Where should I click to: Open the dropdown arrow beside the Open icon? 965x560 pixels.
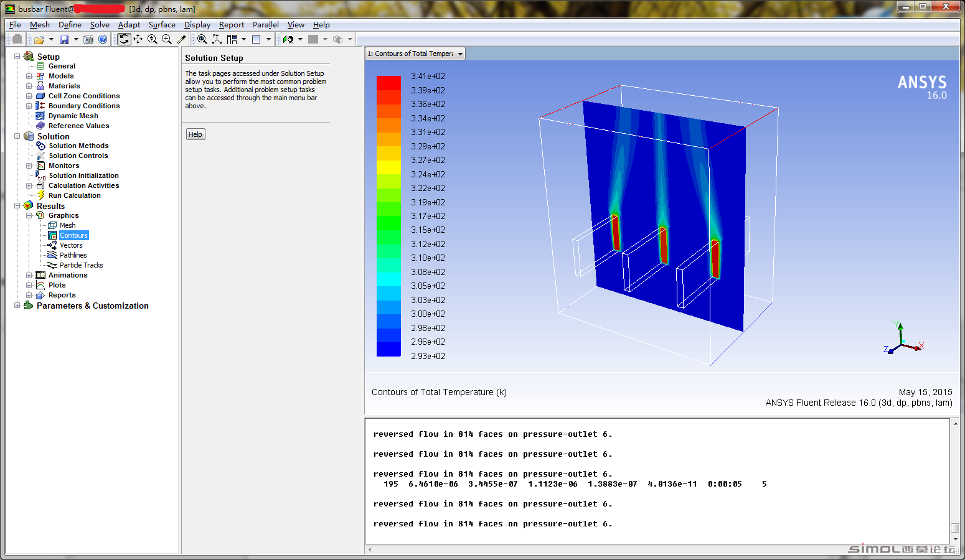click(51, 39)
